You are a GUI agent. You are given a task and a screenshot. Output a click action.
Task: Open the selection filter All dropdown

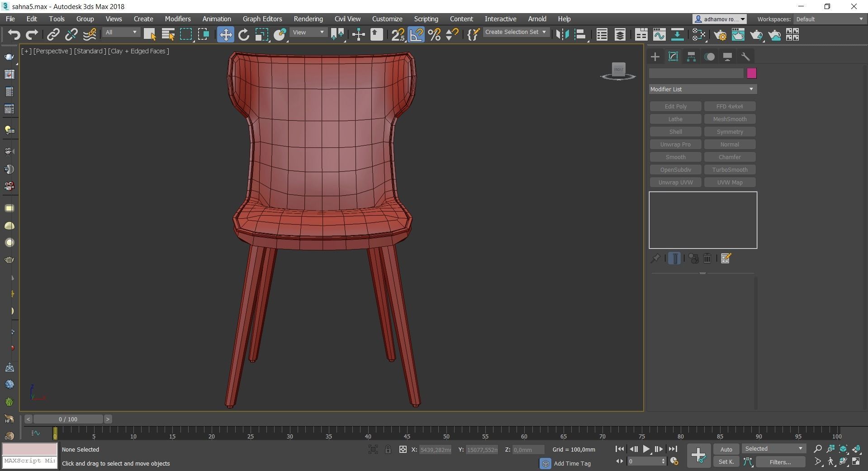click(121, 32)
